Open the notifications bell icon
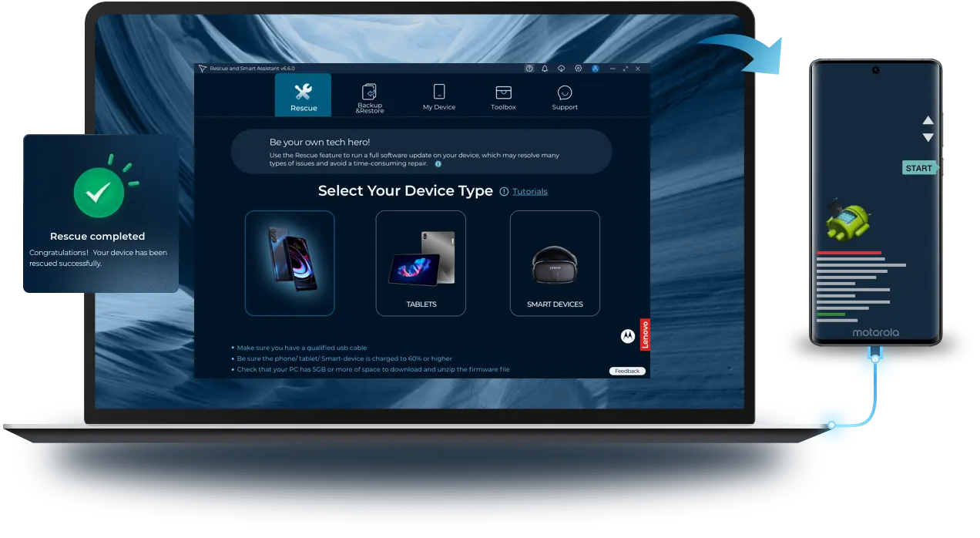 point(545,69)
